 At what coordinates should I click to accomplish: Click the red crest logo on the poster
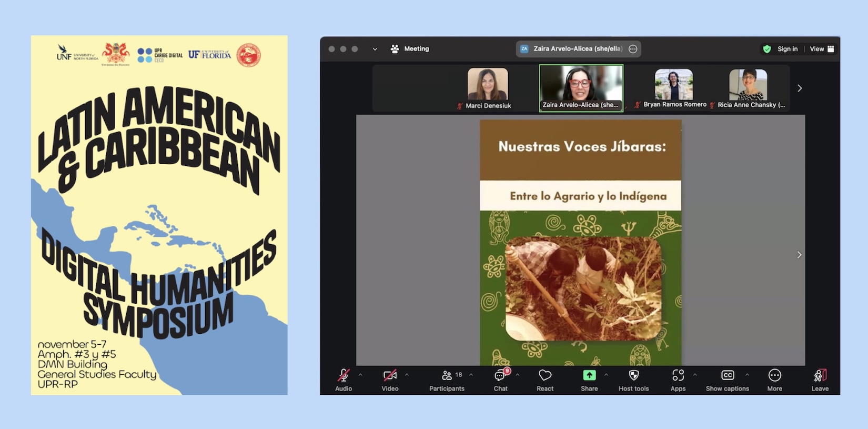click(x=116, y=54)
